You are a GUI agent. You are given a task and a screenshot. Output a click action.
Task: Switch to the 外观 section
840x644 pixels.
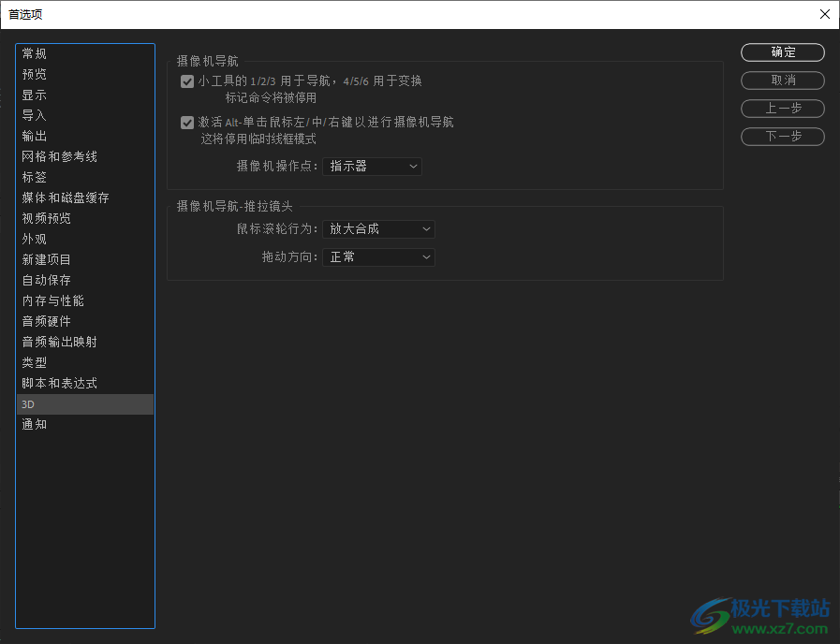click(x=34, y=239)
